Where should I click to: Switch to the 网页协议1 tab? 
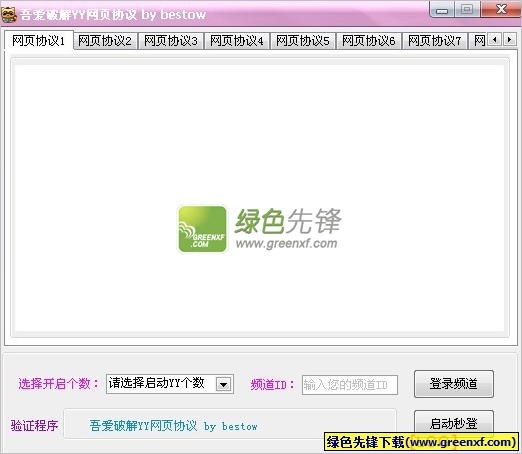39,41
